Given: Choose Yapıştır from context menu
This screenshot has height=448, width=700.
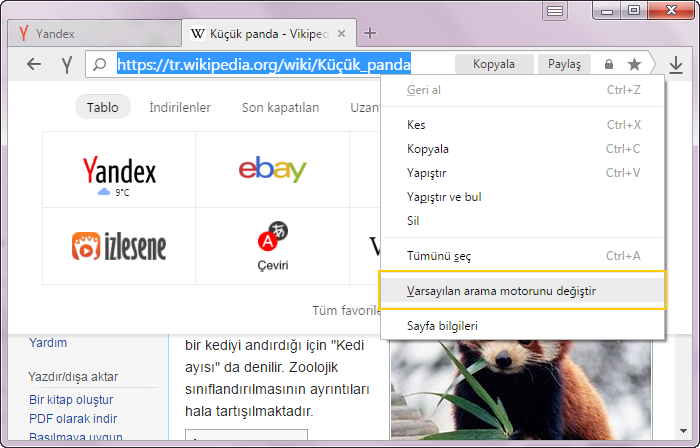Looking at the screenshot, I should pos(523,173).
